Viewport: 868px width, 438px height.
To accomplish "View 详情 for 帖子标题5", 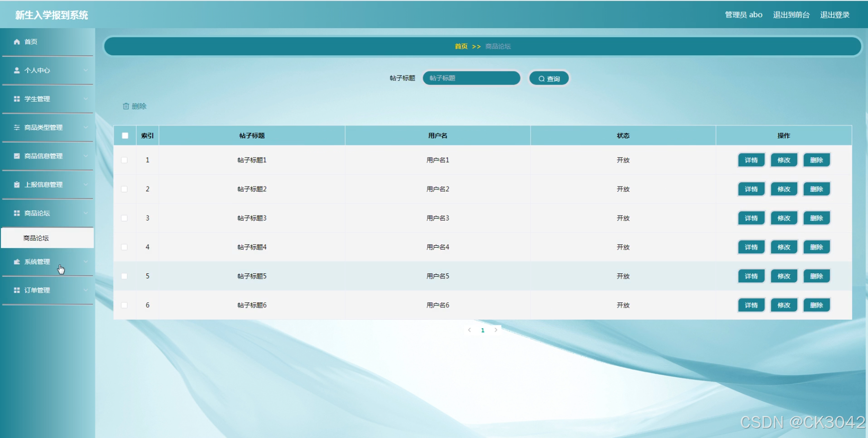I will pos(751,276).
